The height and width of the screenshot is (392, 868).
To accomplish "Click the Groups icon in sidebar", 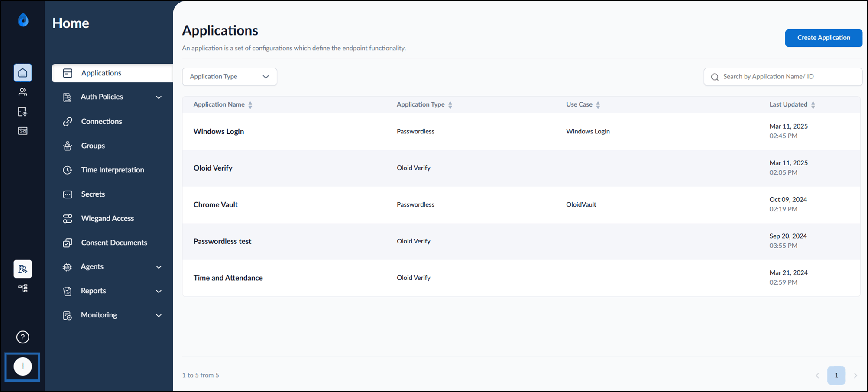I will [x=68, y=146].
